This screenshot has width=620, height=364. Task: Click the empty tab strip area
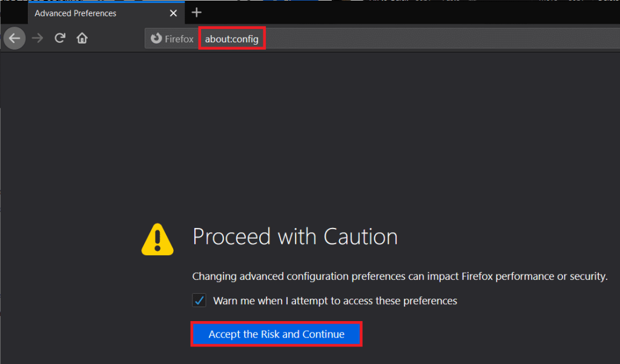[394, 13]
